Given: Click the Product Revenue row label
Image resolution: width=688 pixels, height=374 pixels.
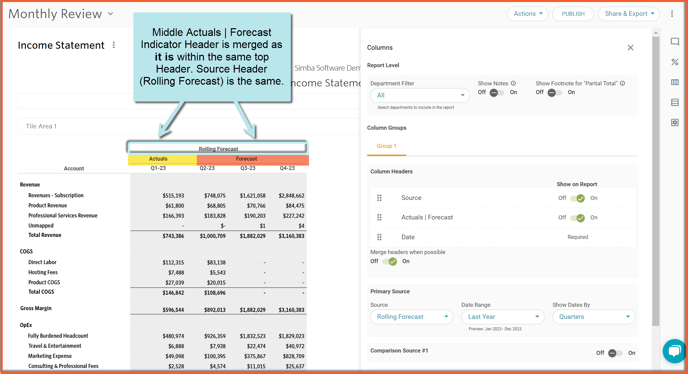Looking at the screenshot, I should (x=47, y=205).
